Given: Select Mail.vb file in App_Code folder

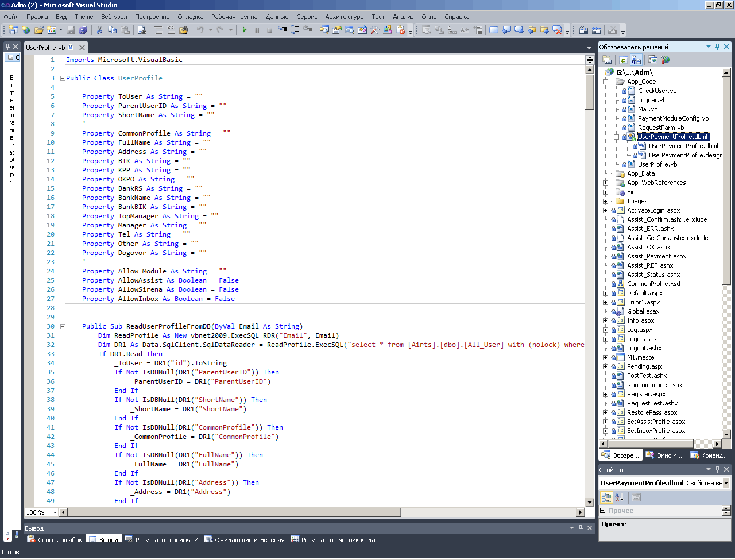Looking at the screenshot, I should [647, 109].
